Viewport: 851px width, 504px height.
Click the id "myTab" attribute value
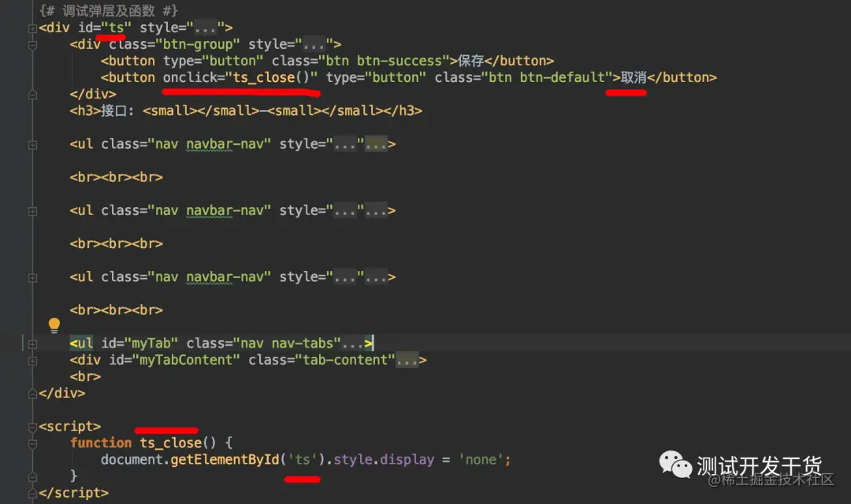(x=151, y=343)
